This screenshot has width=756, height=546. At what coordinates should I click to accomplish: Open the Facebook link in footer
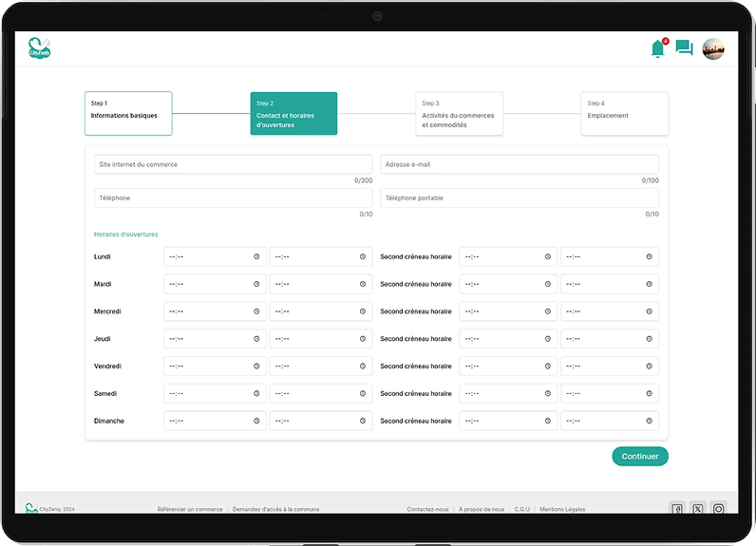pos(677,509)
